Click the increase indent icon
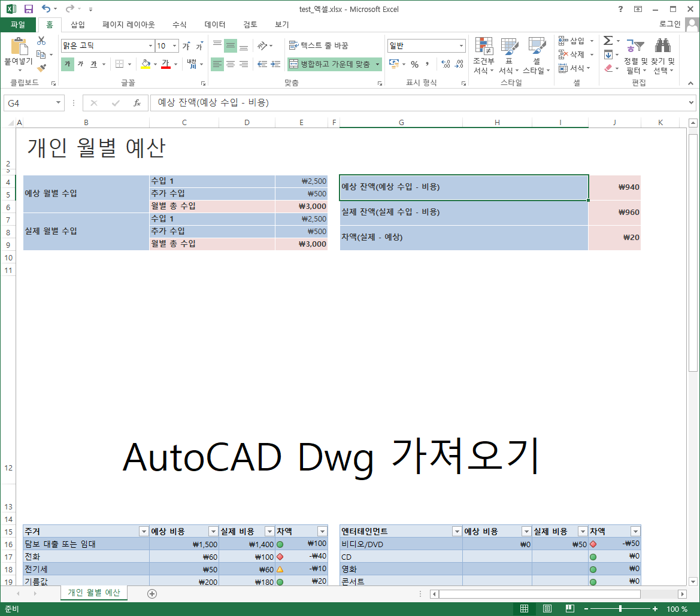700x616 pixels. [276, 64]
